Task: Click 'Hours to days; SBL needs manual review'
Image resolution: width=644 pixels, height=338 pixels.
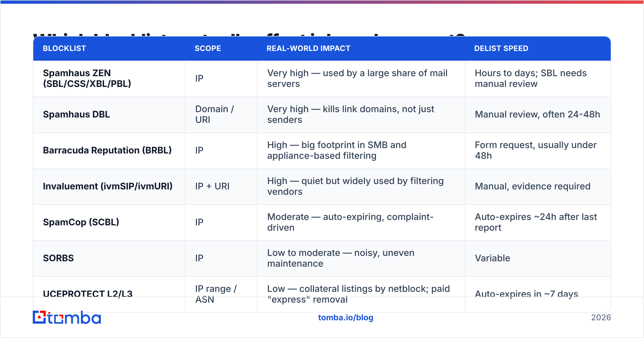Action: click(x=538, y=79)
